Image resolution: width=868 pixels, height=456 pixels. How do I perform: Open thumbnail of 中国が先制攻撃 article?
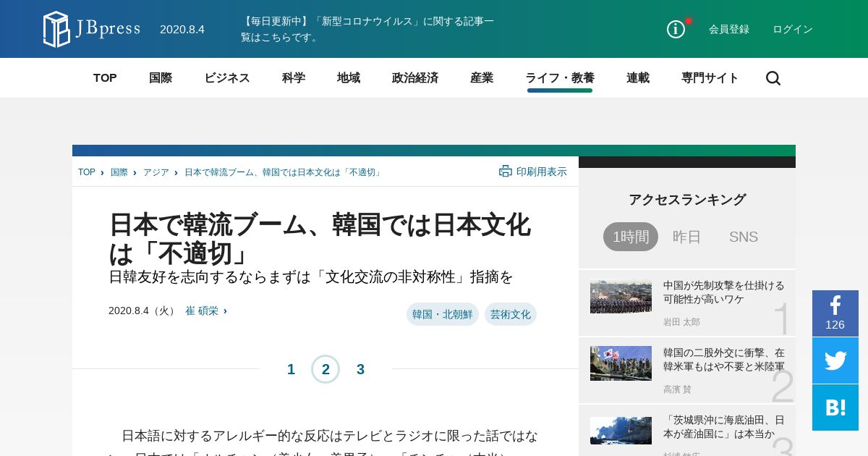click(621, 297)
